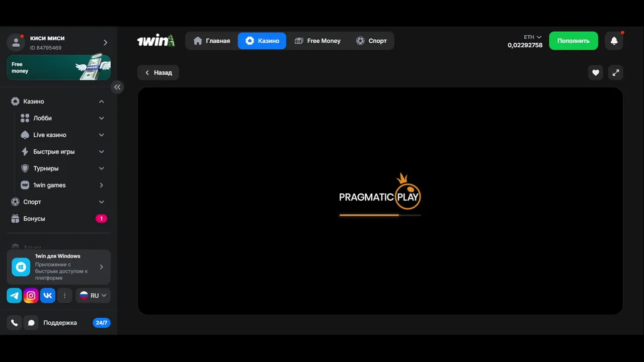644x362 pixels.
Task: Click the Спорт ball icon in sidebar
Action: click(15, 202)
